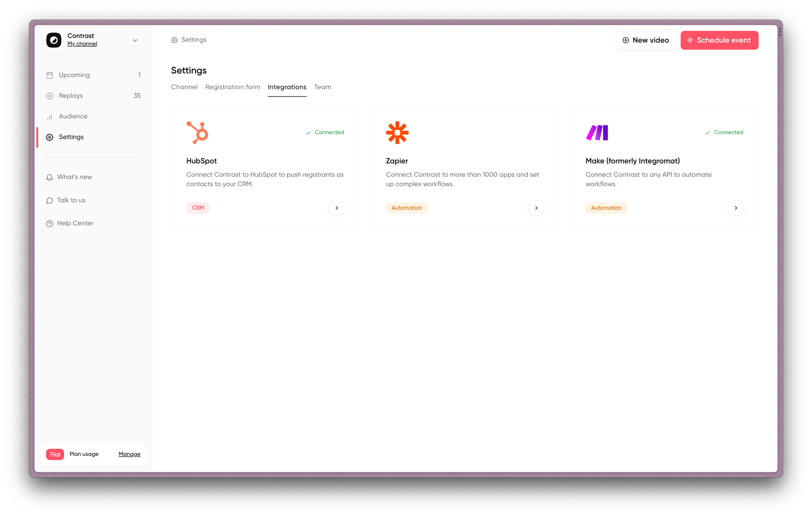Screen dimensions: 812x516
Task: Click the Team tab in Settings
Action: coord(322,87)
